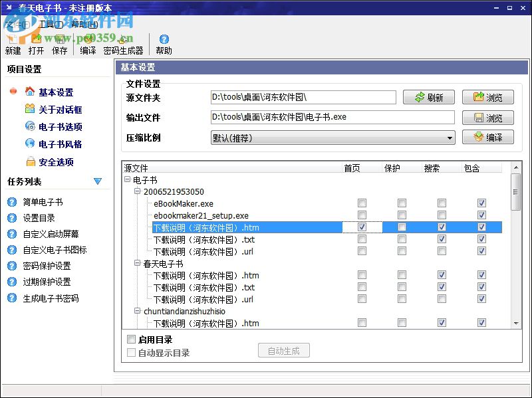Click the 编译 toolbar icon
The width and height of the screenshot is (532, 398).
88,39
